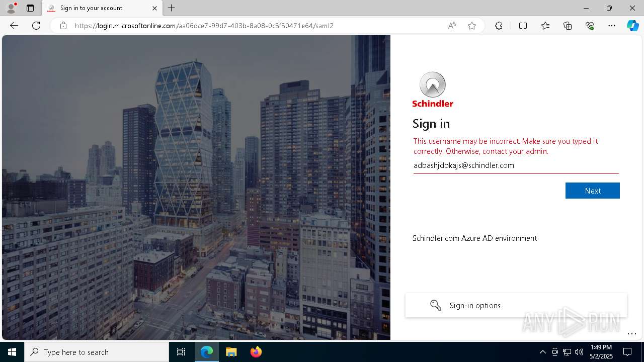Open the Windows Start menu
This screenshot has height=362, width=644.
tap(12, 352)
